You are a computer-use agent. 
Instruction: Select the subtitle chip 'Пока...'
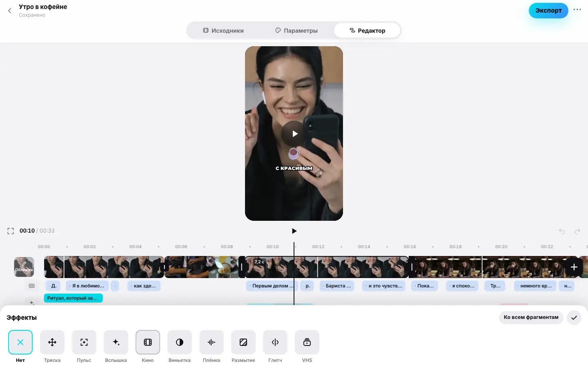(425, 286)
